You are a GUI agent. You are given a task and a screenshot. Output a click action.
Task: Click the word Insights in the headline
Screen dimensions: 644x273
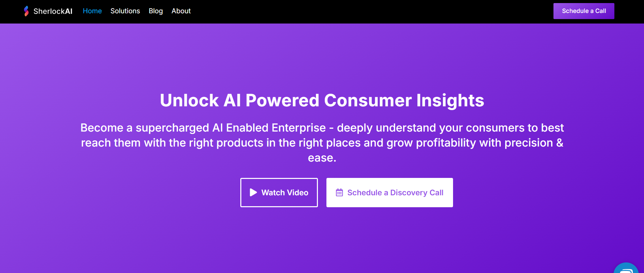[x=450, y=101]
